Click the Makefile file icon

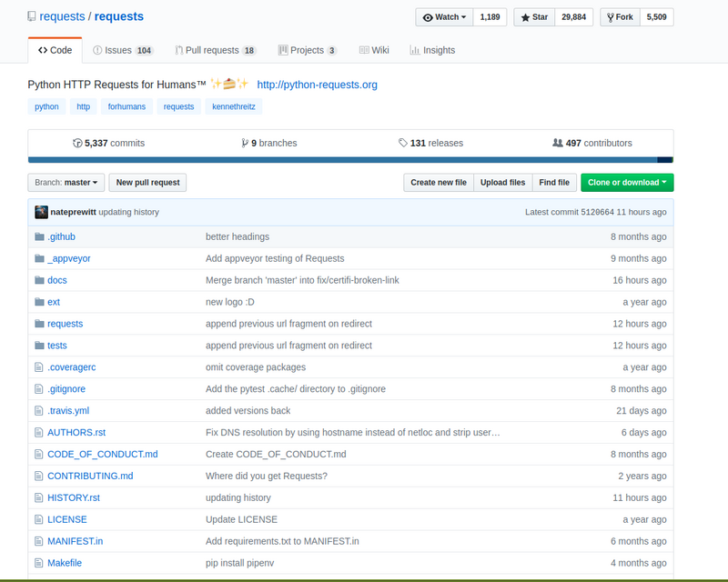[x=39, y=563]
